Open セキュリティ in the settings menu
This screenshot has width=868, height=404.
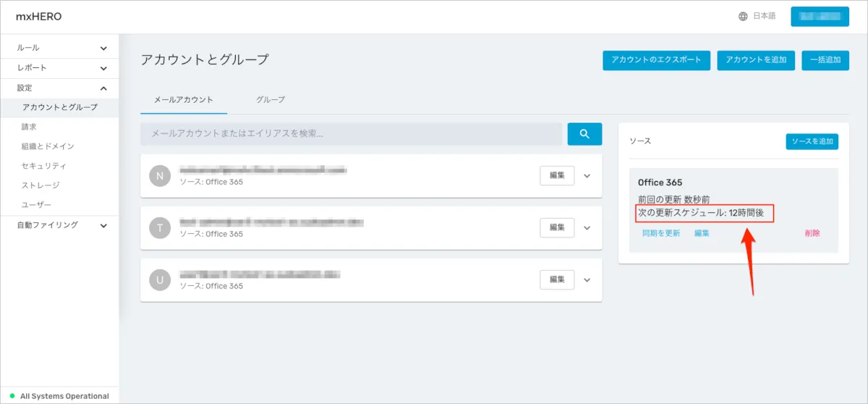point(44,166)
